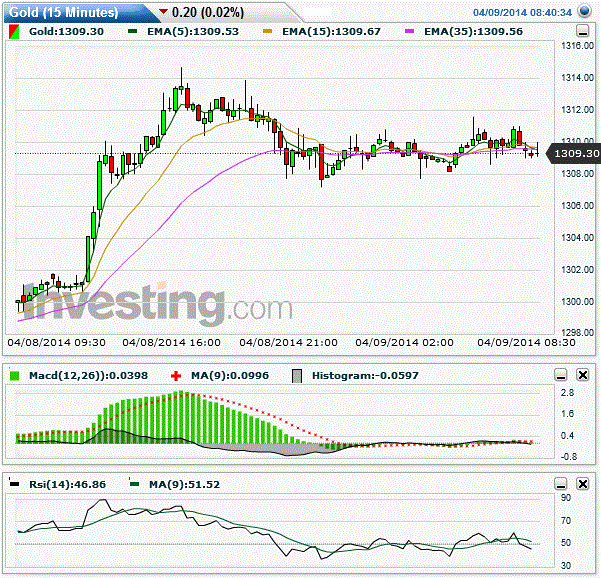Click the green EMA(5) legend marker
This screenshot has height=578, width=601.
click(133, 31)
